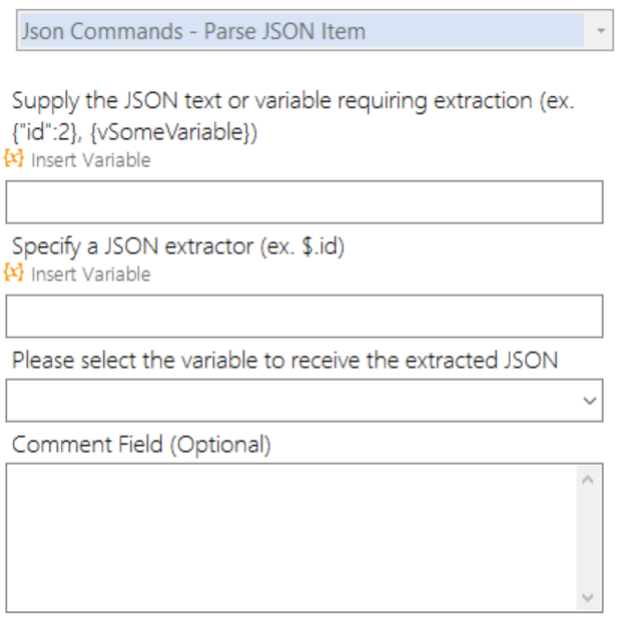Click the "Please select the variable" label
Image resolution: width=618 pixels, height=622 pixels.
[x=284, y=361]
